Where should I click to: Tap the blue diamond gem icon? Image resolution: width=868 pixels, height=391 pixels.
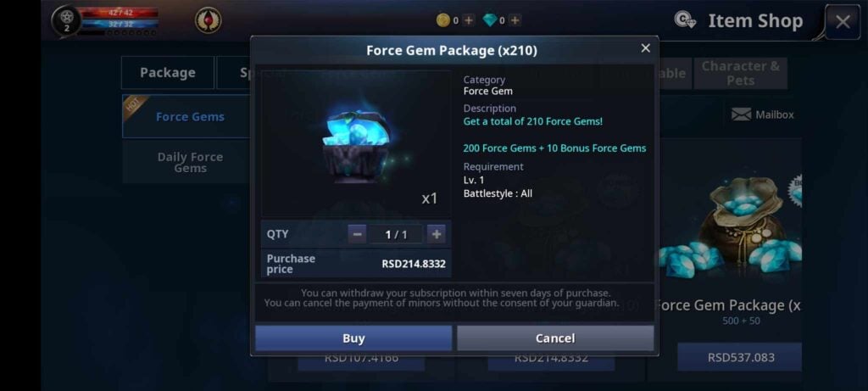(x=490, y=20)
